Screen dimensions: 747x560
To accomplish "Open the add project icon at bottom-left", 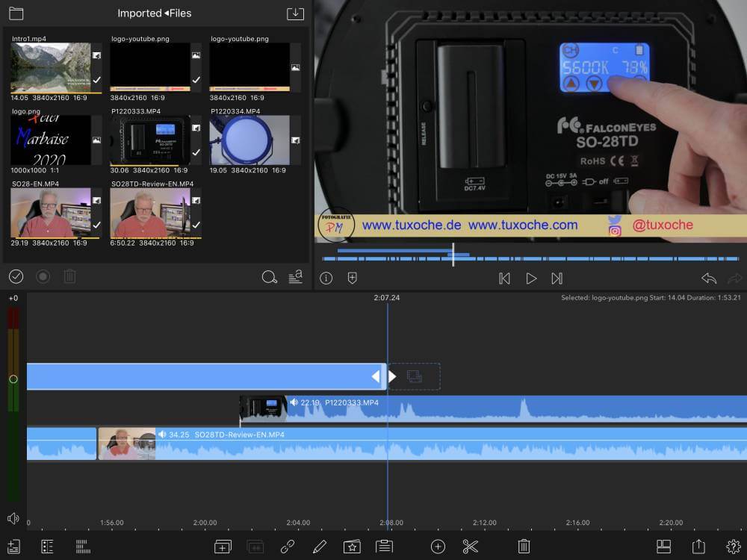I will pyautogui.click(x=13, y=547).
